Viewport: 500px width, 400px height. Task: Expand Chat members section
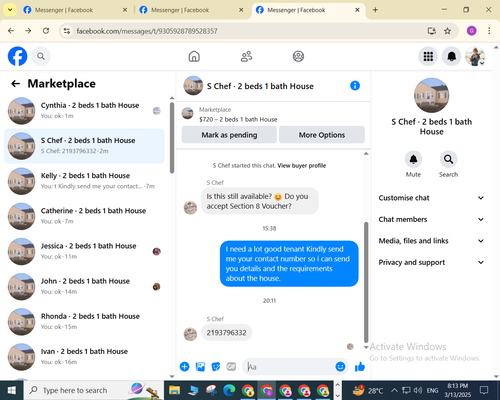coord(431,219)
